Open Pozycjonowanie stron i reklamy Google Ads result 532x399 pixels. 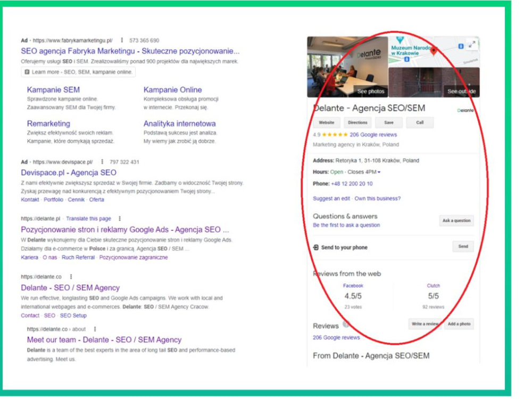pyautogui.click(x=125, y=230)
